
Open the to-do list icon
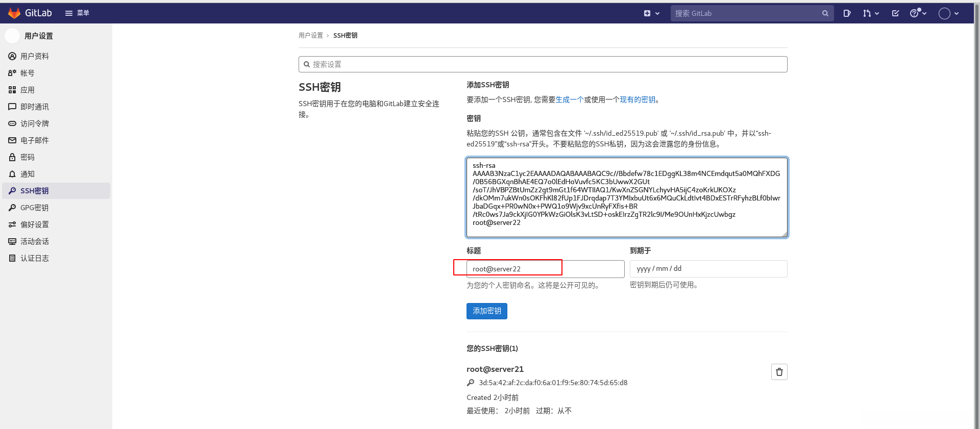click(x=895, y=13)
